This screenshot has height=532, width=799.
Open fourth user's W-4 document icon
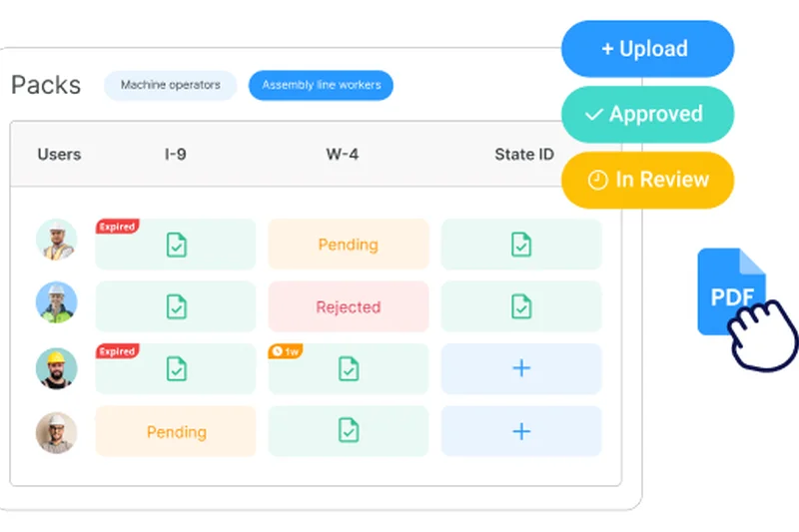point(348,431)
